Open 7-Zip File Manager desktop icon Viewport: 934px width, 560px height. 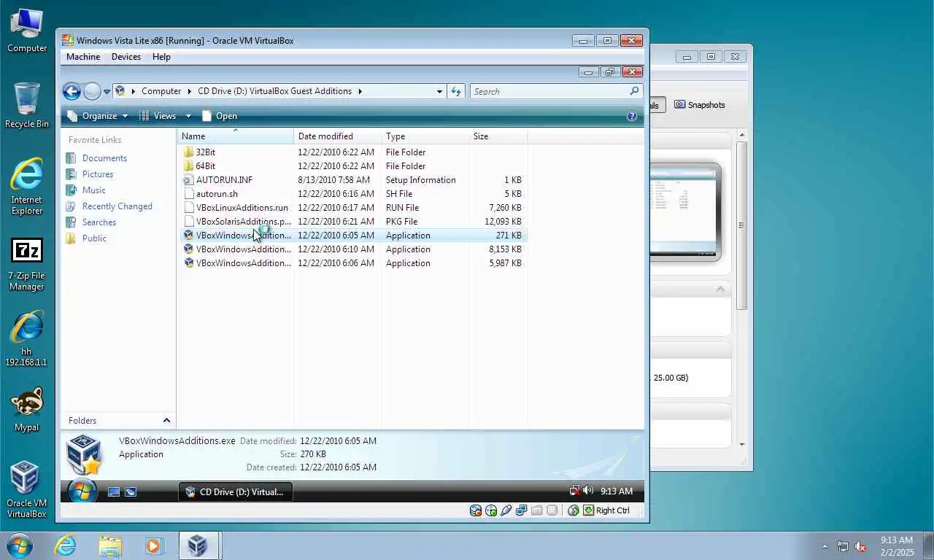tap(27, 264)
